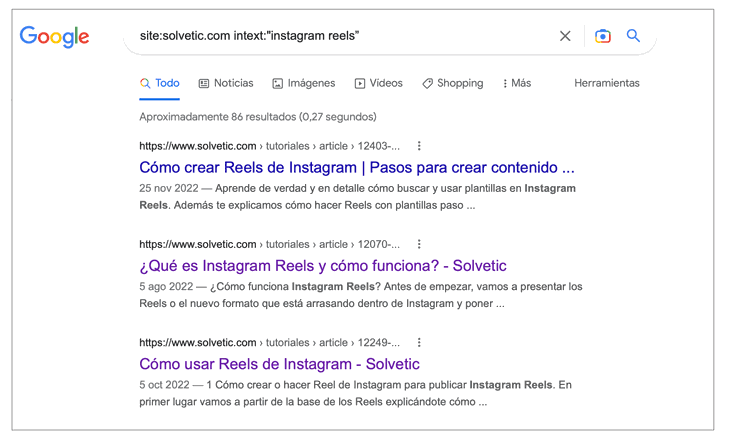Click the snippet dated 25 nov 2022
The height and width of the screenshot is (447, 730).
coord(357,196)
